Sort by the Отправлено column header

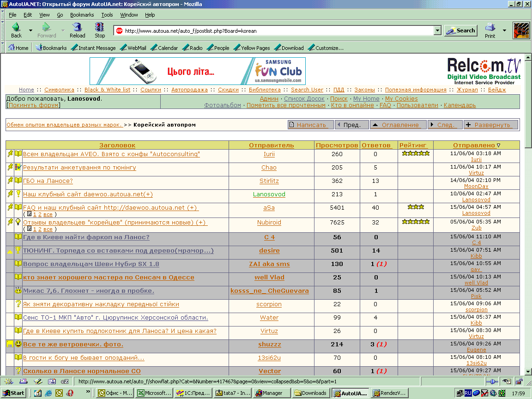[474, 145]
